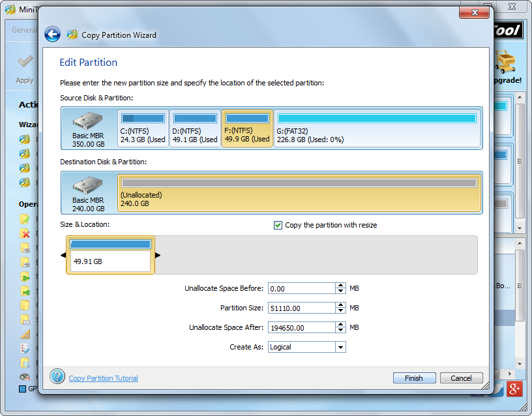Click the 49.91 GB partition block in size slider
532x416 pixels.
coord(110,255)
